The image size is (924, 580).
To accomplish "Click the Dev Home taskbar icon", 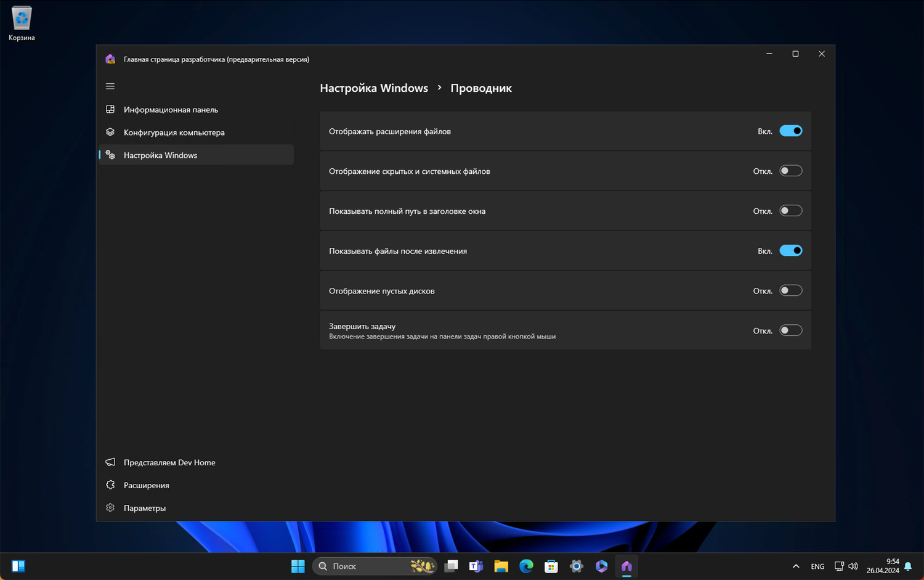I will pos(626,566).
